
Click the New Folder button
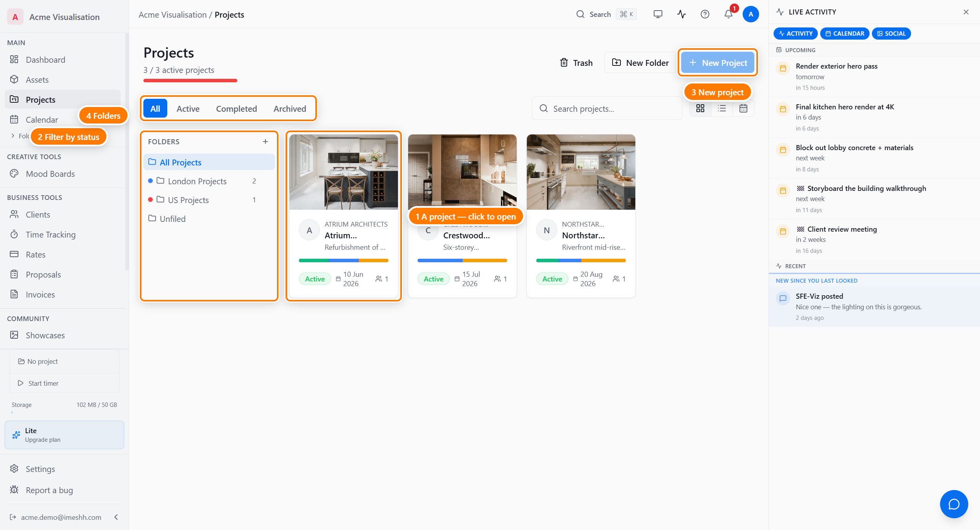click(640, 63)
